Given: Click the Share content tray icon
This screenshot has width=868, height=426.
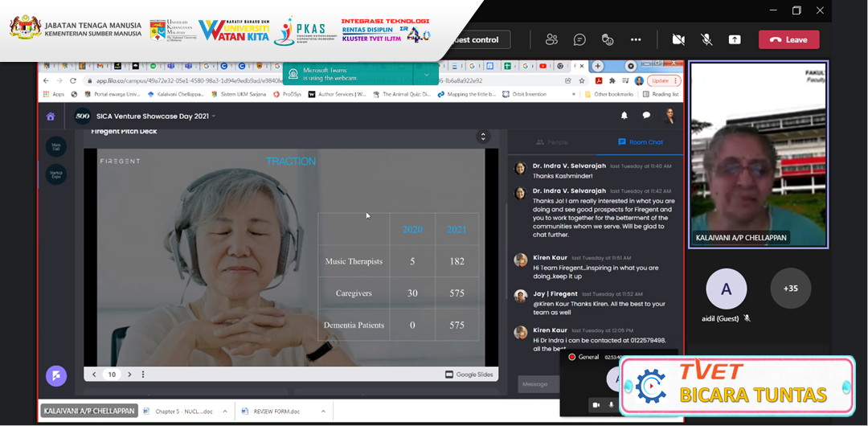Looking at the screenshot, I should 735,39.
